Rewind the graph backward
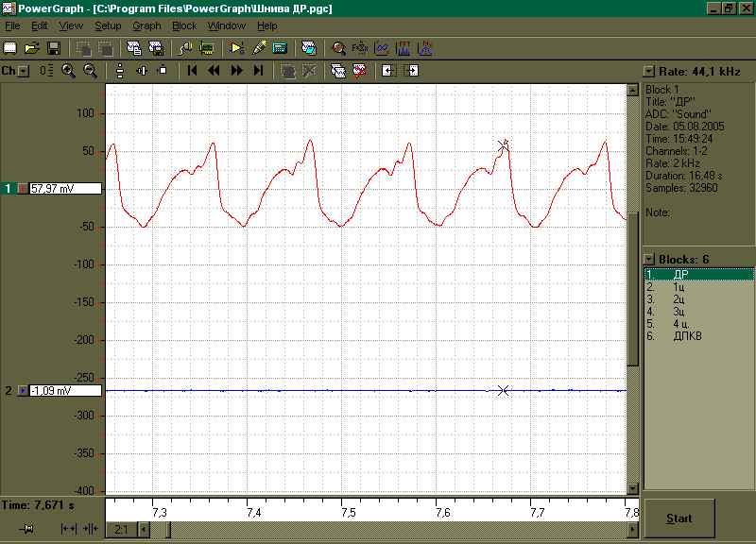This screenshot has width=756, height=544. [214, 71]
